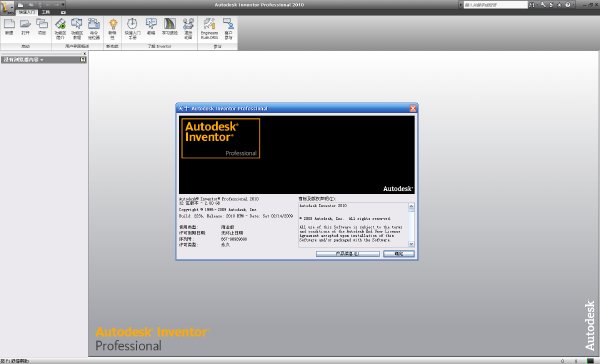Screen dimensions: 600x364
Task: Open the dropdown arrow next to Help icon
Action: 574,5
